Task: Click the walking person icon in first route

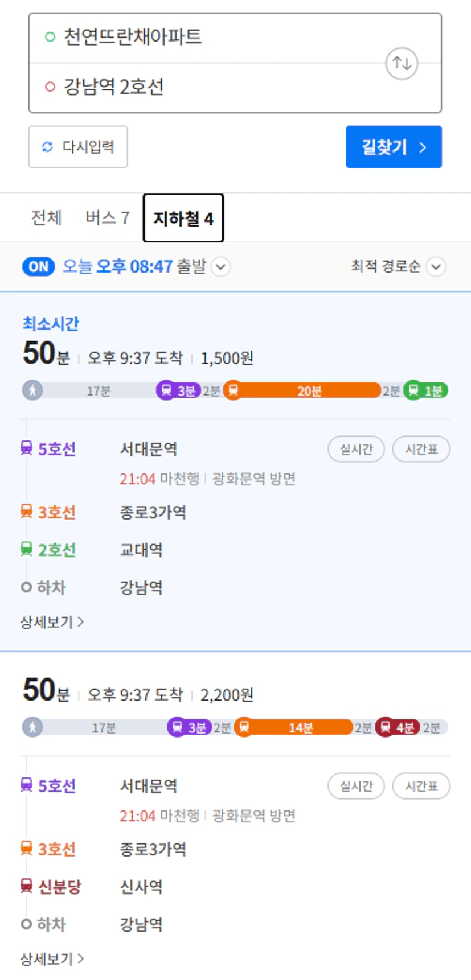Action: [x=32, y=390]
